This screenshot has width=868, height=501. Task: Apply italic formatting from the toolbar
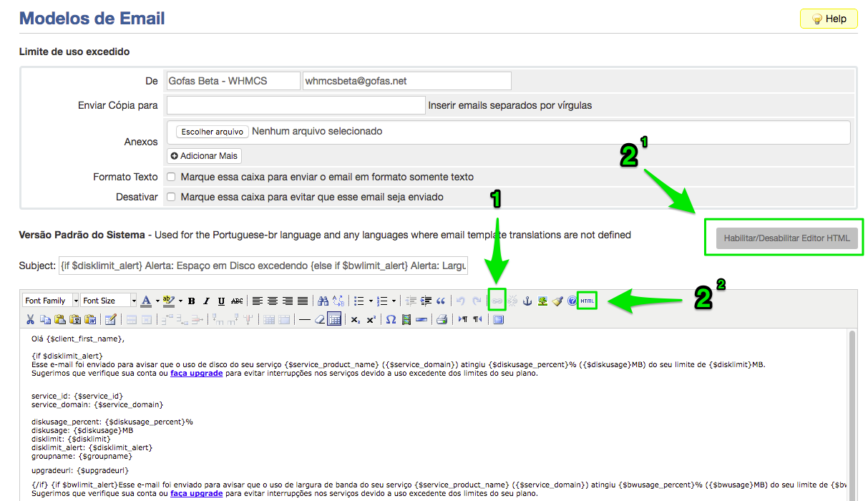(207, 301)
